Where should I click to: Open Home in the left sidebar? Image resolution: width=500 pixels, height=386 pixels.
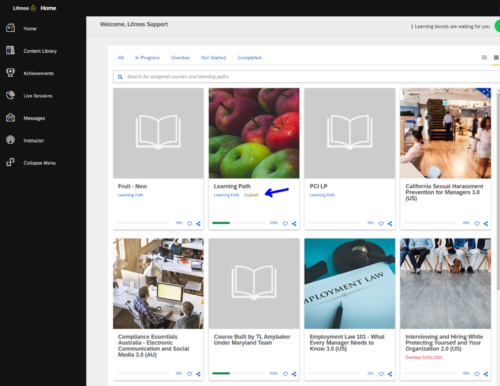(30, 29)
